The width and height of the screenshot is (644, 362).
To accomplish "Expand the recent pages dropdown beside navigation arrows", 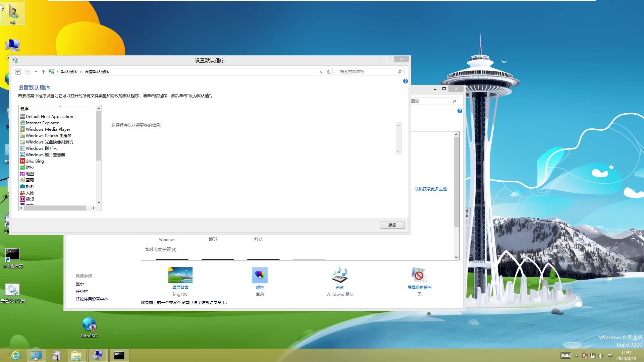I will pos(35,71).
